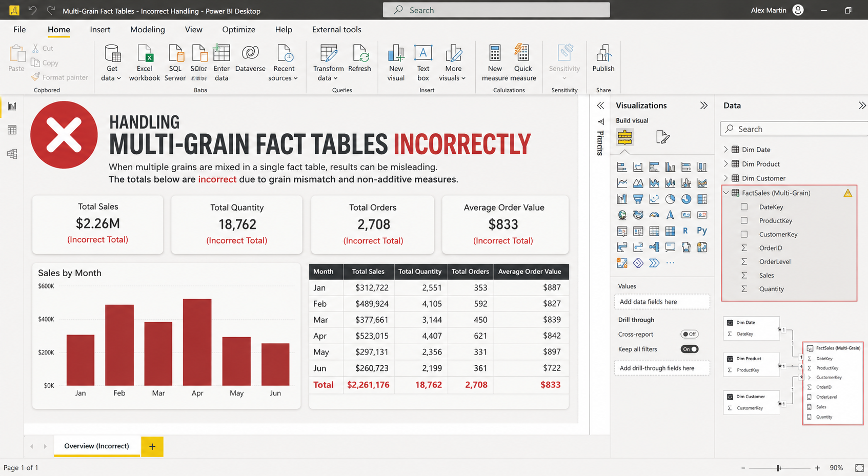Click the Redo arrow in title bar
The height and width of the screenshot is (476, 868).
tap(51, 10)
